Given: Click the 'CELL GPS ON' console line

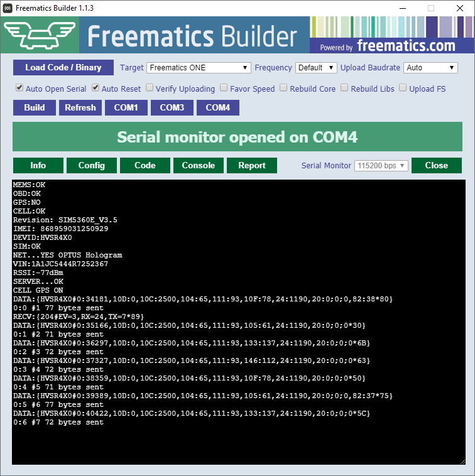Looking at the screenshot, I should coord(38,290).
